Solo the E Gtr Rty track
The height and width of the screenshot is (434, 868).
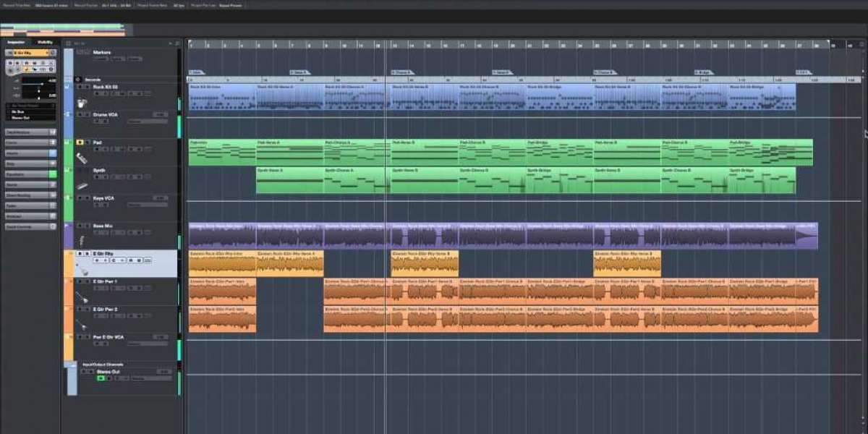(86, 254)
